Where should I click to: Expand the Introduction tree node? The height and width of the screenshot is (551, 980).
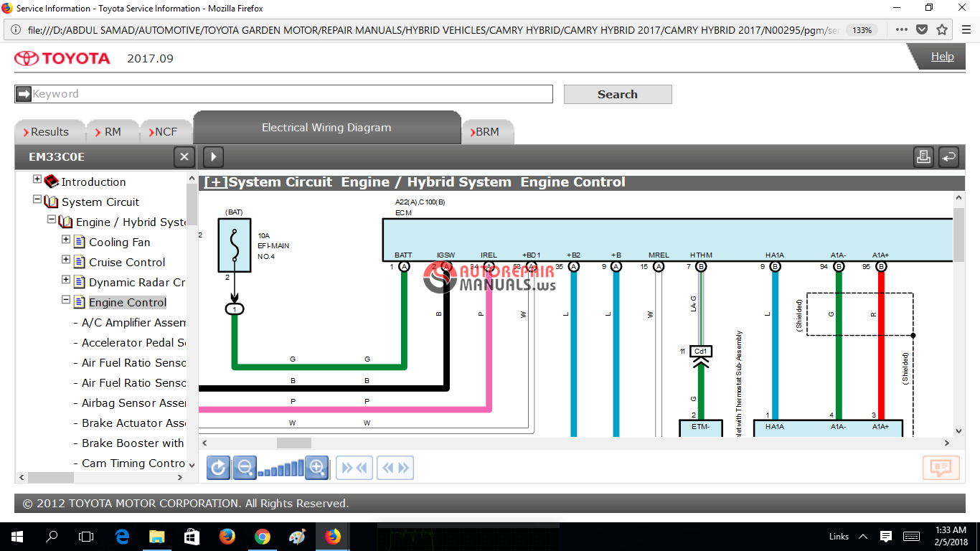point(37,179)
